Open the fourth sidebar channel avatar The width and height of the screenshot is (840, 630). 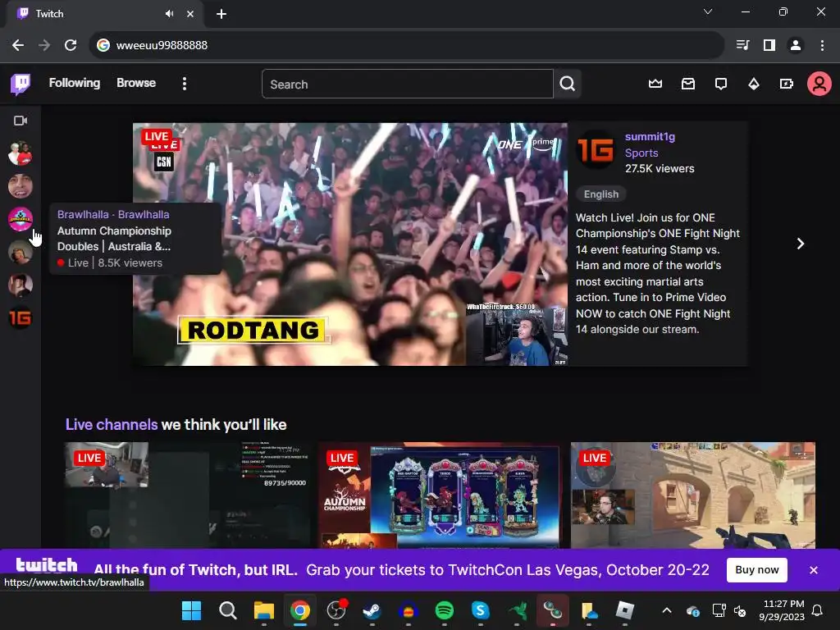(21, 253)
